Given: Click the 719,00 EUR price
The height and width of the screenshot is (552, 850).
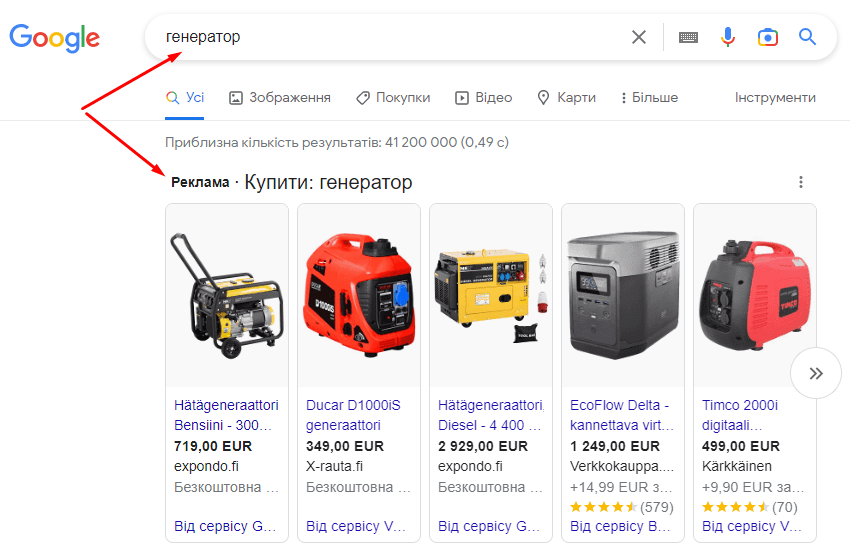Looking at the screenshot, I should click(213, 446).
